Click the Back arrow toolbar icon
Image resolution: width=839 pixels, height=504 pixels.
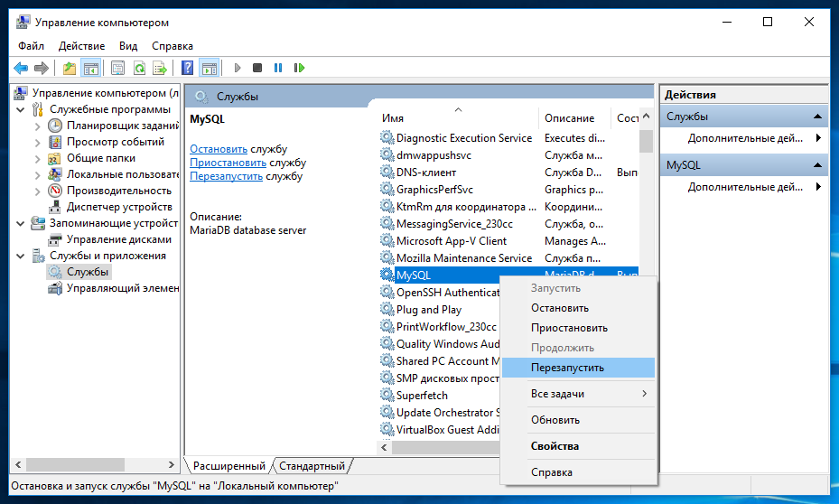point(21,68)
